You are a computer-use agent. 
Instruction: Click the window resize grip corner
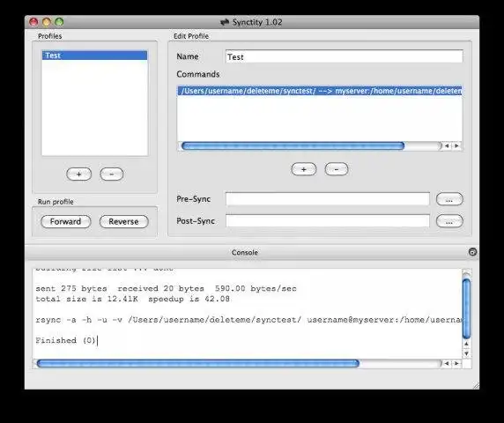pos(476,386)
